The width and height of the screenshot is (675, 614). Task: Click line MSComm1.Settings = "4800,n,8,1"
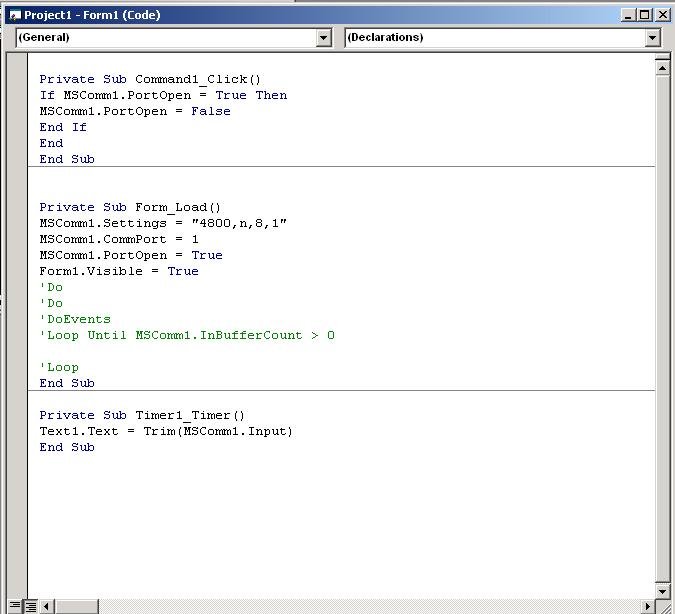(x=163, y=223)
